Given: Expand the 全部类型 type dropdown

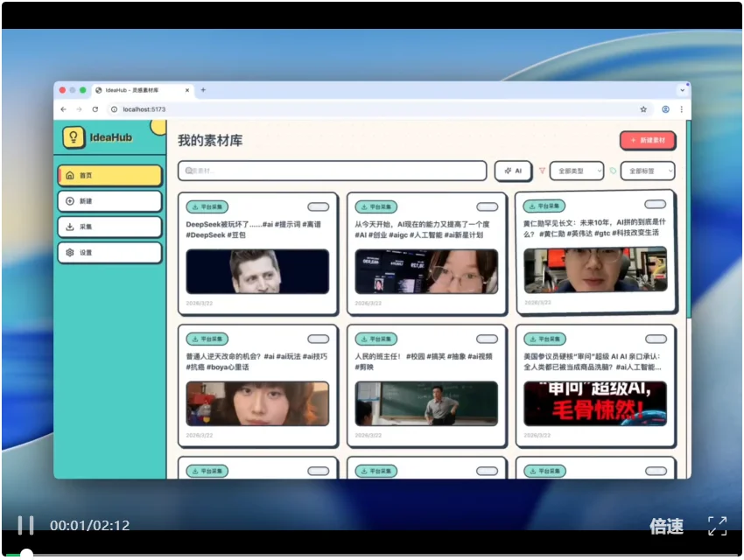Looking at the screenshot, I should click(x=576, y=171).
